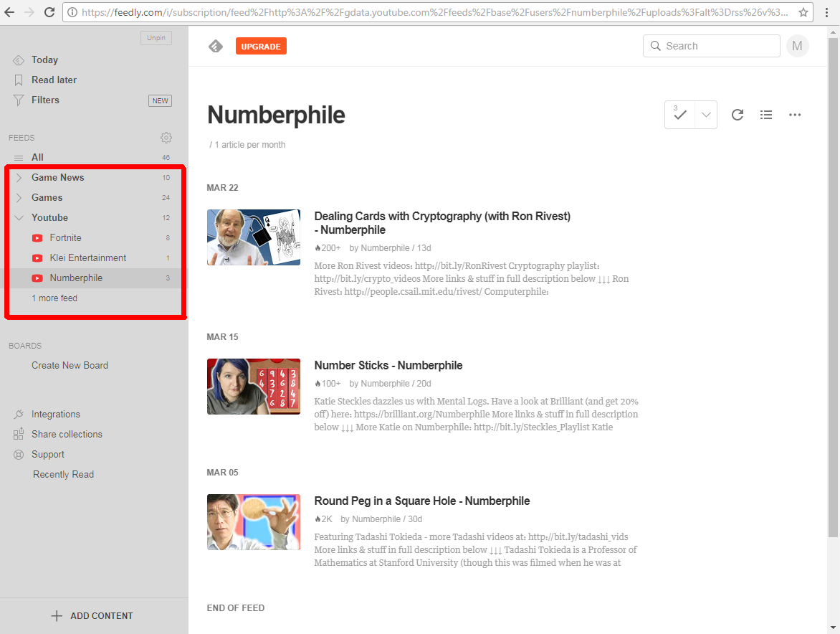Click the Game News category label
Viewport: 840px width, 634px height.
coord(57,177)
